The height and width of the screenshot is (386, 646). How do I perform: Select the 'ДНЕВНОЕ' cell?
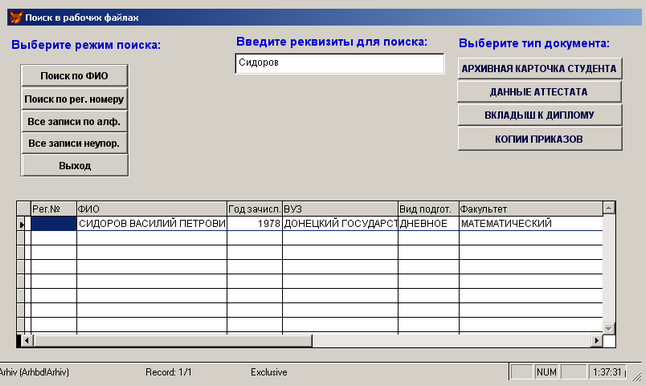click(428, 223)
